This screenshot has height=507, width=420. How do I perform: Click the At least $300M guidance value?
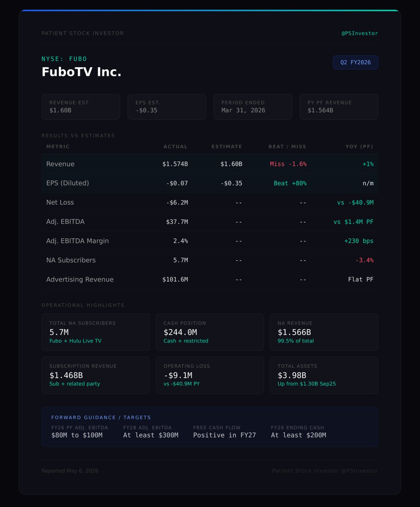[x=151, y=435]
